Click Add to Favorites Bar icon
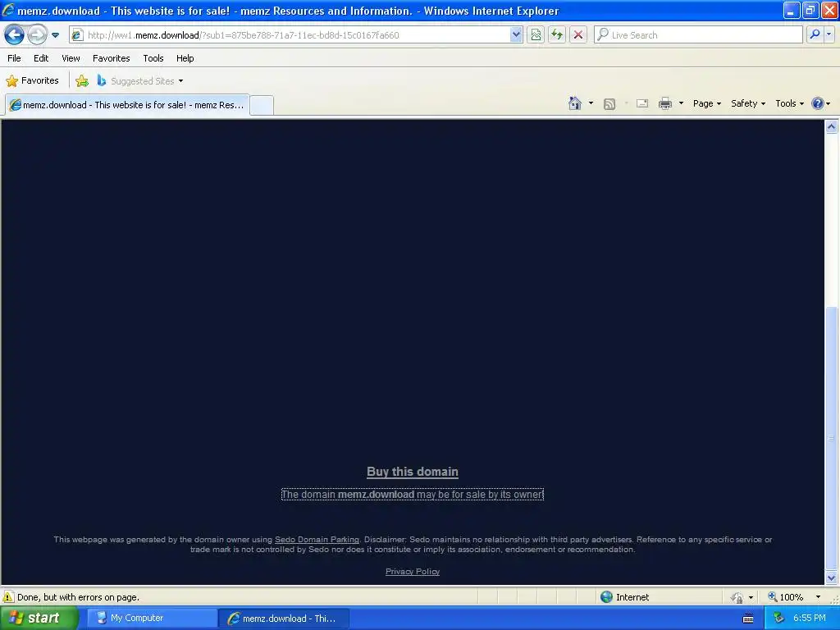This screenshot has height=630, width=840. 82,81
